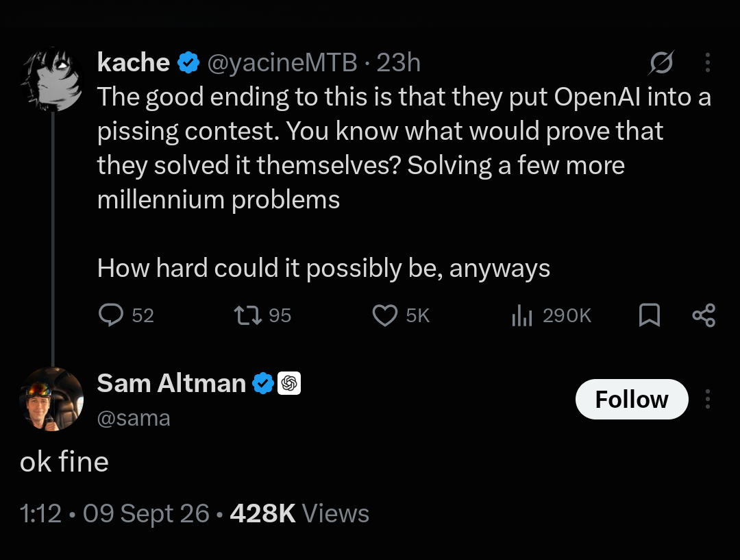The image size is (740, 560).
Task: Open Sam Altman's profile photo
Action: [x=52, y=399]
